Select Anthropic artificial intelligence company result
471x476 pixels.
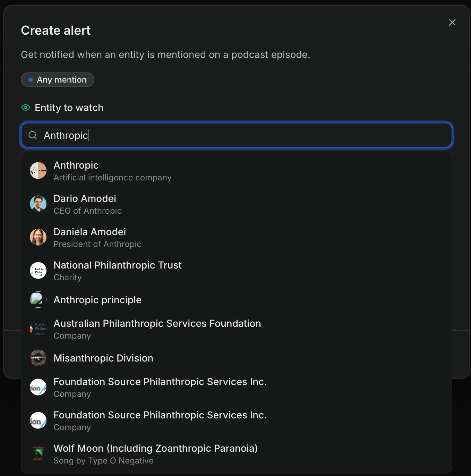click(237, 171)
